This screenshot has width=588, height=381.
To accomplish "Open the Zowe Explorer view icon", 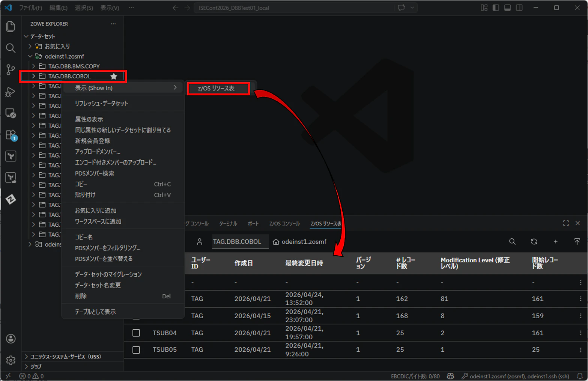I will 11,199.
